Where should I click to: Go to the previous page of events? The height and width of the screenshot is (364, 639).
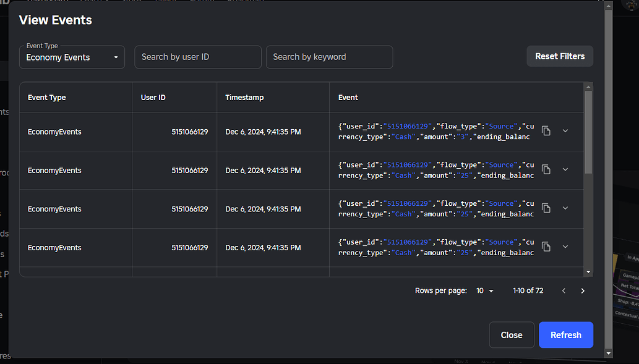click(x=564, y=290)
